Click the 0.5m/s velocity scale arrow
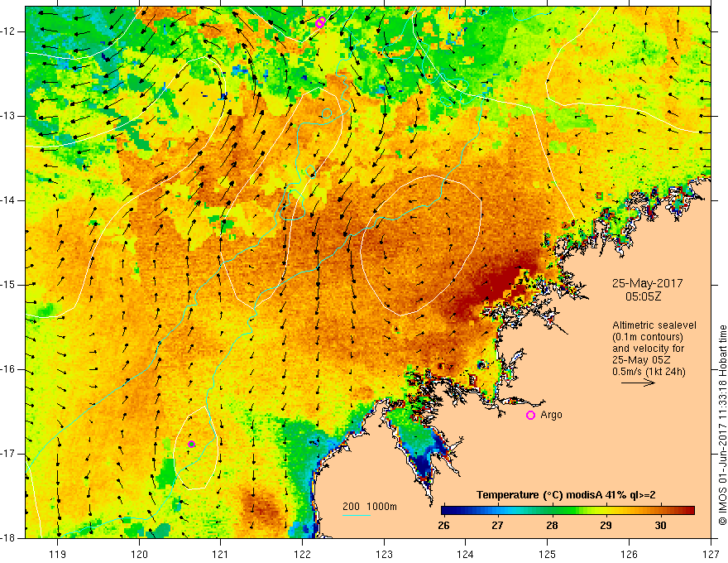Viewport: 728px width, 563px height. tap(638, 383)
